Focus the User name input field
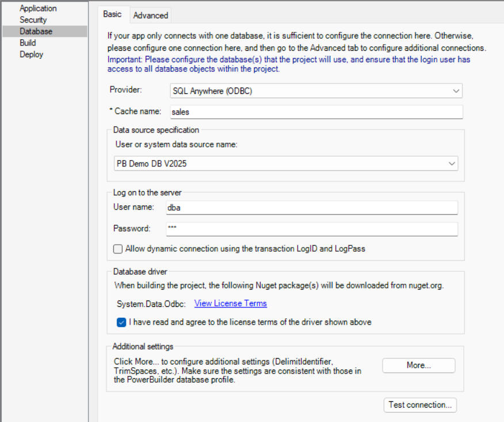Screen dimensions: 504x422 pos(311,207)
